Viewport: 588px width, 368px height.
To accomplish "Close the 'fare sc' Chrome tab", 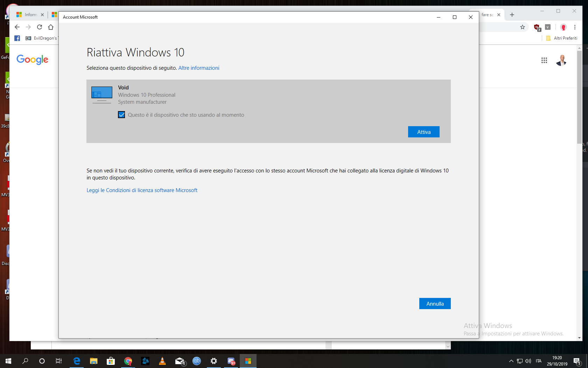I will click(499, 15).
